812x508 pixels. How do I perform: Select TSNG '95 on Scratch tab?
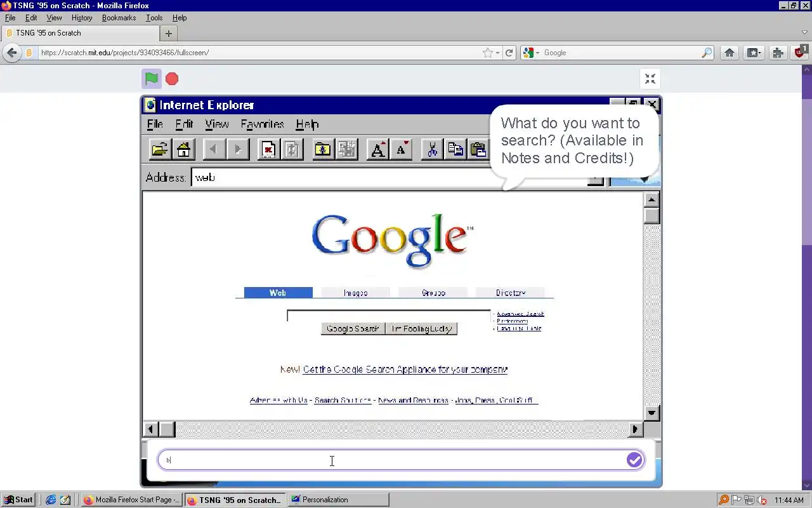click(81, 33)
